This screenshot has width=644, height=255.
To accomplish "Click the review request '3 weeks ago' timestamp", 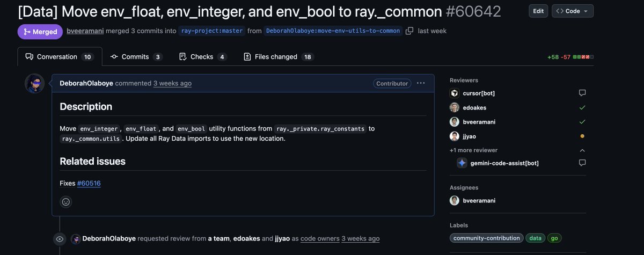I will (x=360, y=238).
